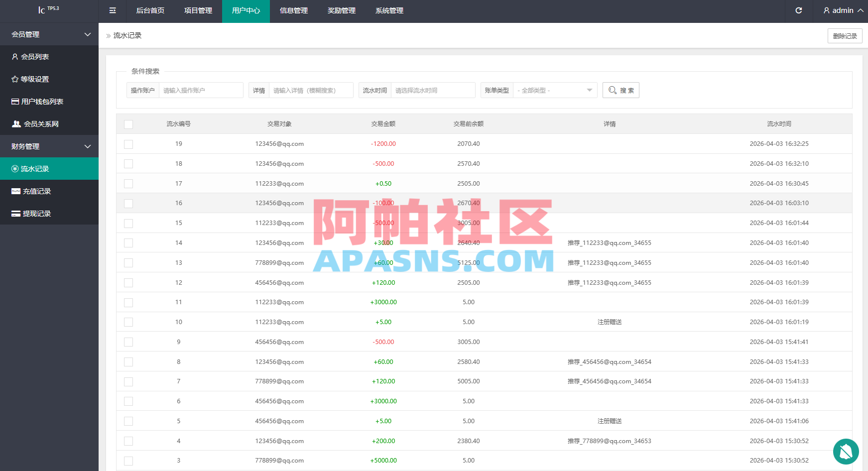Focus the 操作账户 input field
The width and height of the screenshot is (868, 471).
[x=201, y=90]
